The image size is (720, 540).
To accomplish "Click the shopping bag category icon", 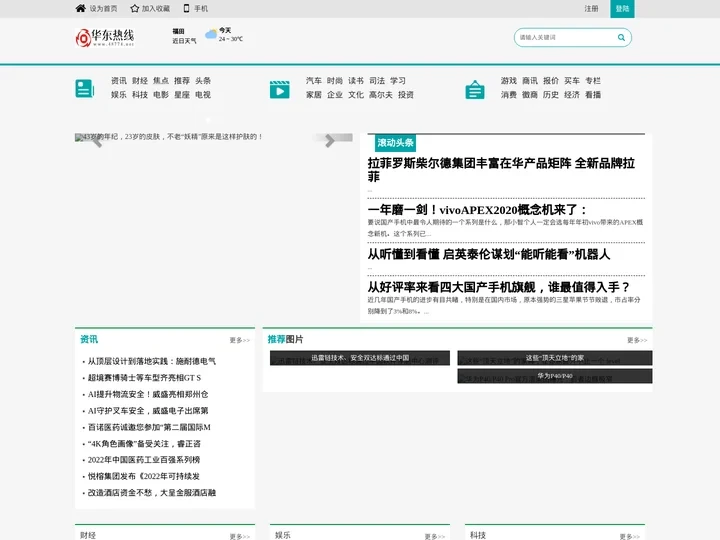I will (x=475, y=90).
